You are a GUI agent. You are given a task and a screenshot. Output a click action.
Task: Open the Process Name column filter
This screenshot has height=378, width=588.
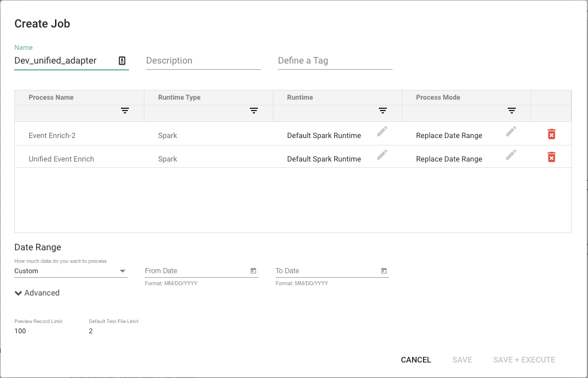pos(125,111)
